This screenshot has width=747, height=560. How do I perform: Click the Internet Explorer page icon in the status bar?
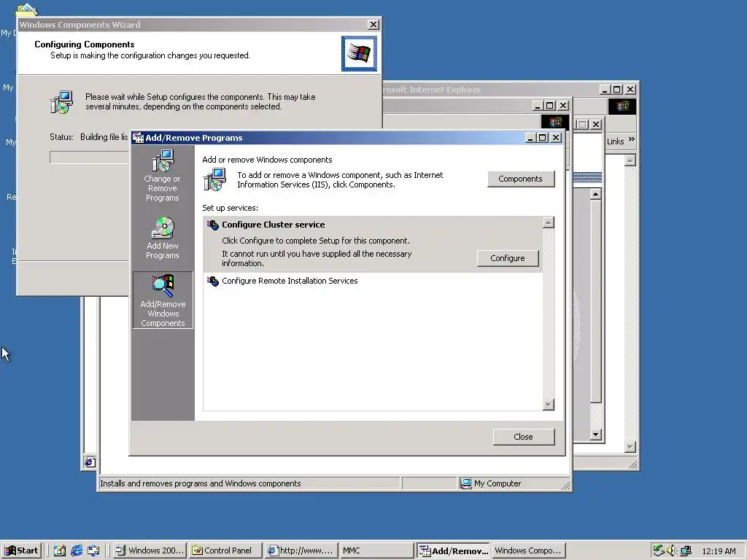[x=90, y=462]
